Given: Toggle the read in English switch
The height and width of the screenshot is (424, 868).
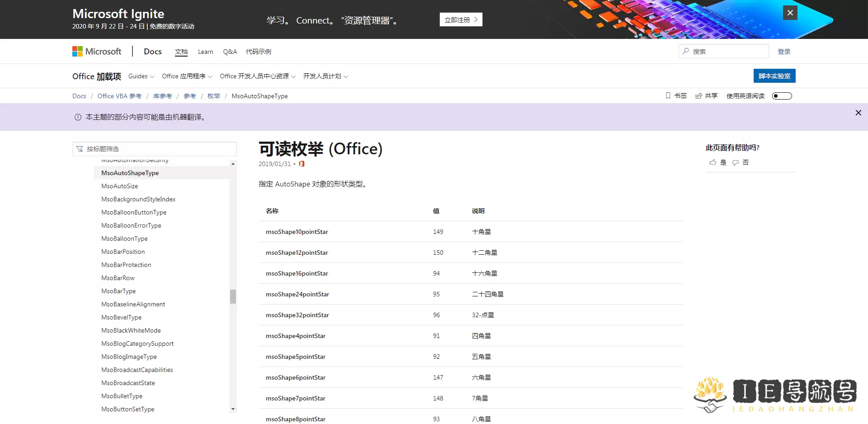Looking at the screenshot, I should (x=782, y=96).
